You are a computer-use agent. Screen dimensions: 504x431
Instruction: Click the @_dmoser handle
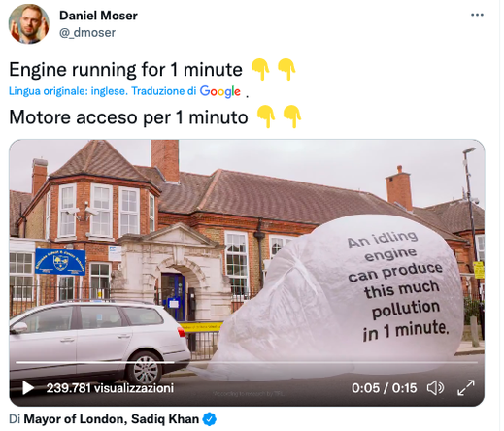pos(87,33)
